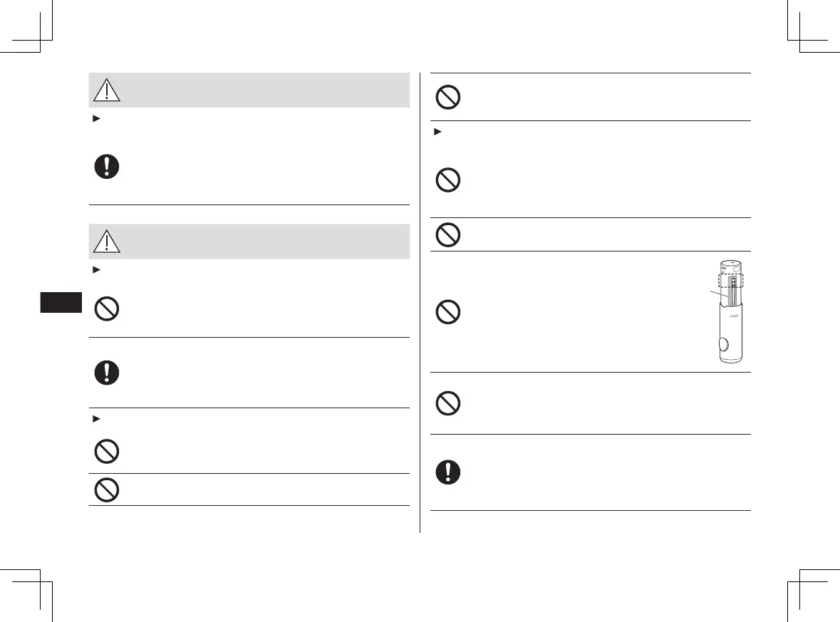The image size is (840, 622).
Task: Click the exclamation icon below the first gray banner
Action: (x=106, y=167)
